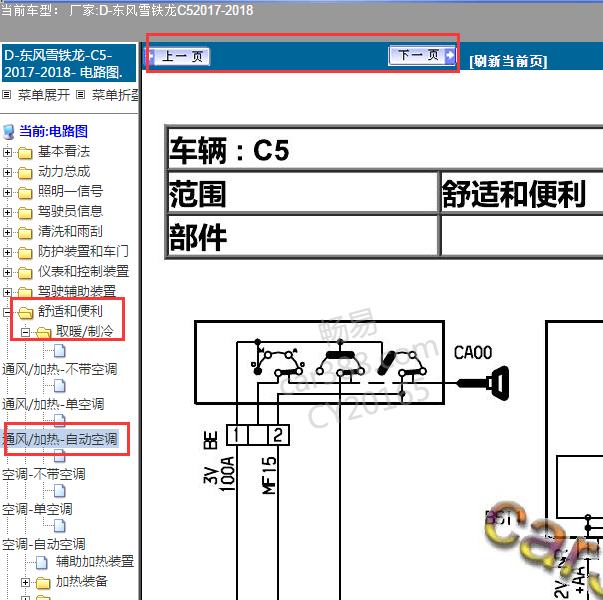
Task: Click the CA00 ignition switch label
Action: (x=473, y=352)
